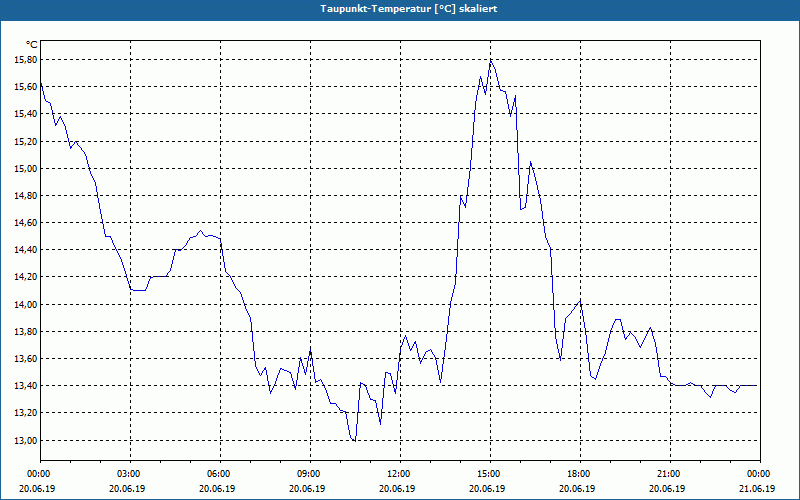
Task: Click the 20.06.19 date under 06:00
Action: click(x=217, y=488)
